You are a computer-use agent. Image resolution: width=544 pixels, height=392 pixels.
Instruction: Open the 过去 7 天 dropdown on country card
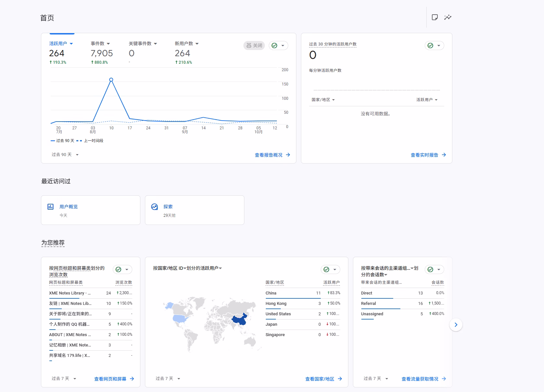pos(168,379)
